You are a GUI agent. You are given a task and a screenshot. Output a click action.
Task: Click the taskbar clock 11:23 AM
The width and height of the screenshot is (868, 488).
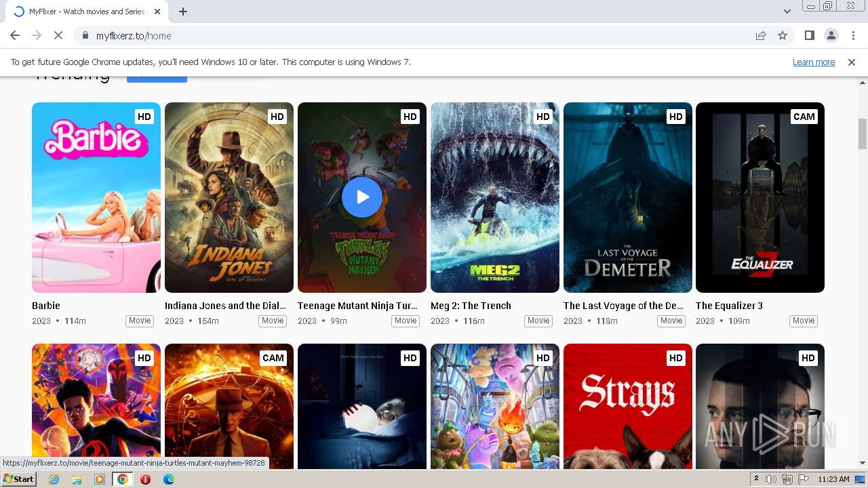[x=833, y=479]
